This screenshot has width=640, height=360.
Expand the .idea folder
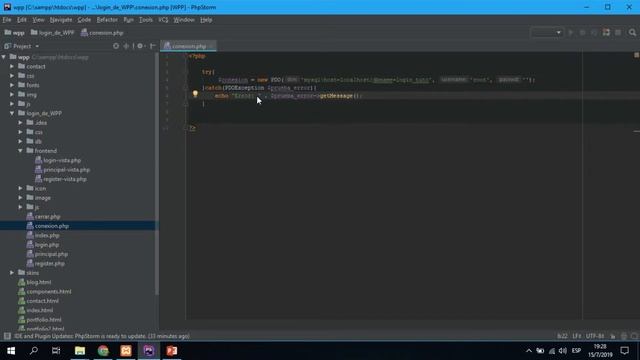click(x=20, y=122)
